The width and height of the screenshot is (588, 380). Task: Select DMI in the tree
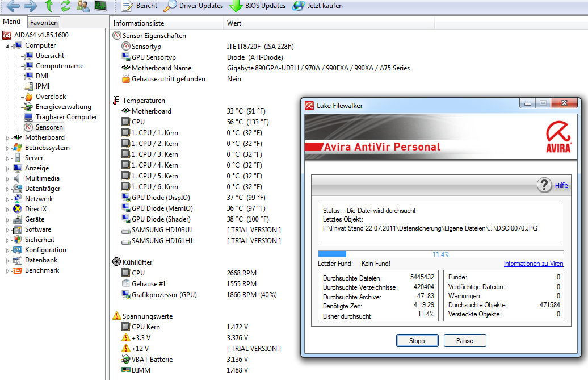click(x=42, y=76)
